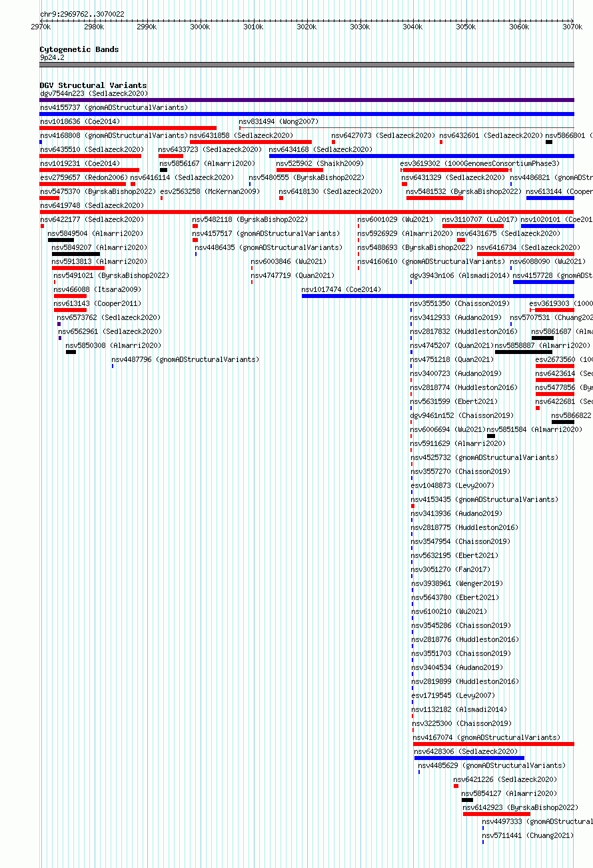Click the esv2759657 (Redon2006) label
The height and width of the screenshot is (868, 593).
(83, 177)
